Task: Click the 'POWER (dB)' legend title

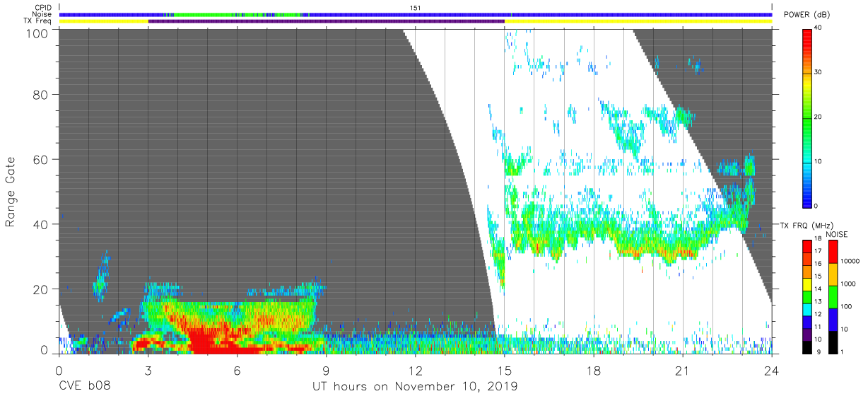Action: [x=807, y=15]
